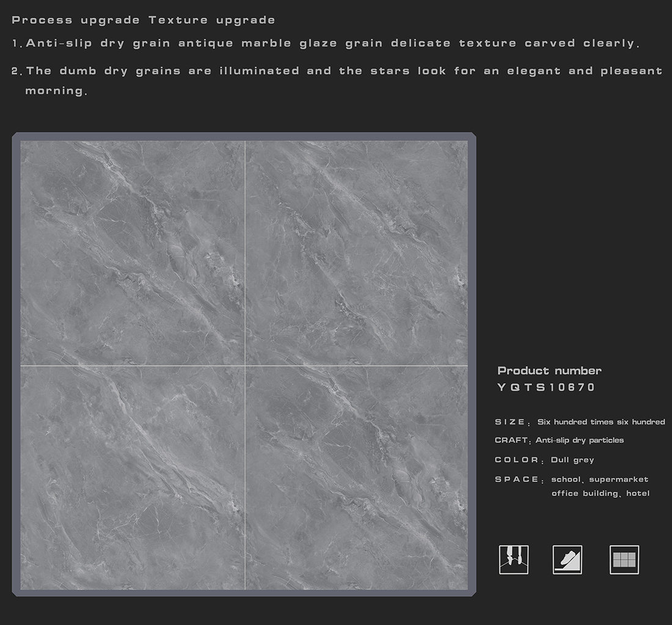Click the bottom-right marble tile
Screen dimensions: 672x625
[357, 478]
